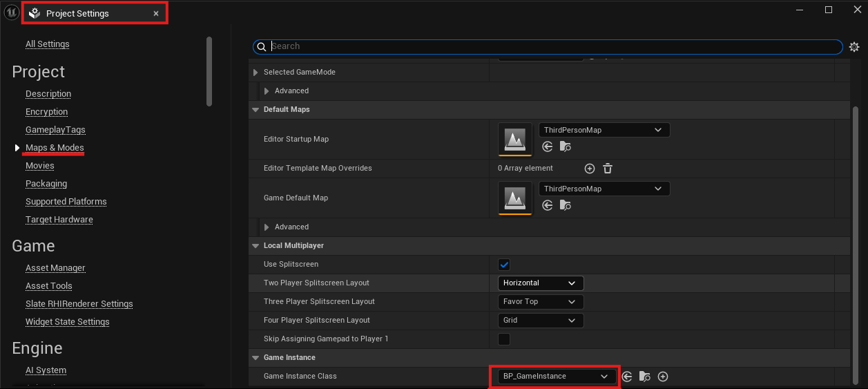Collapse Game Instance section
The height and width of the screenshot is (389, 868).
255,358
